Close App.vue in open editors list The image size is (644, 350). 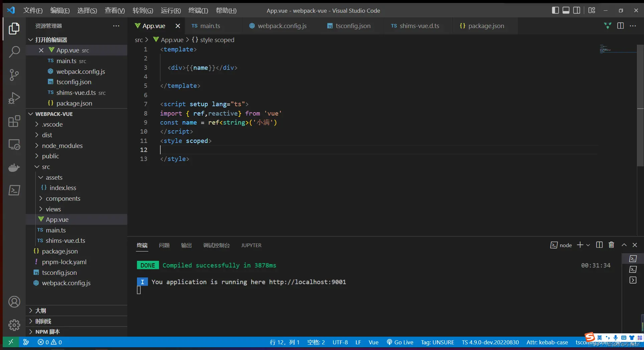click(x=41, y=50)
